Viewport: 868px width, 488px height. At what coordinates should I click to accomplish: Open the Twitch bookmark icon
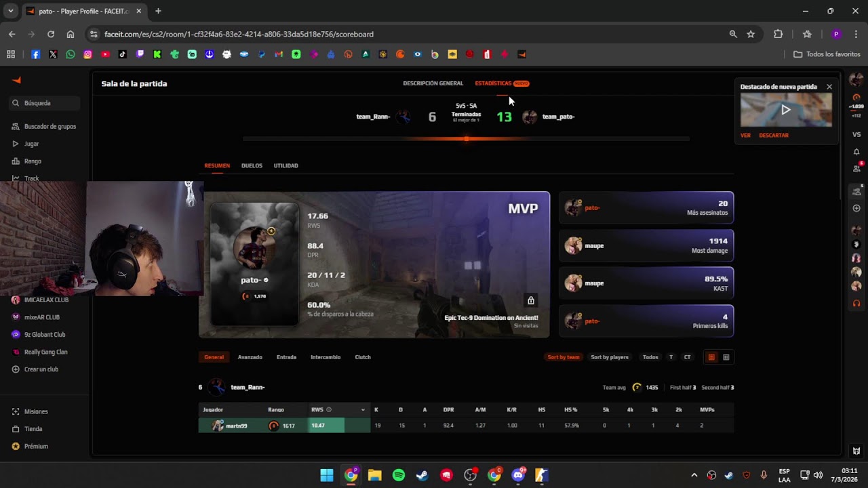pyautogui.click(x=140, y=54)
